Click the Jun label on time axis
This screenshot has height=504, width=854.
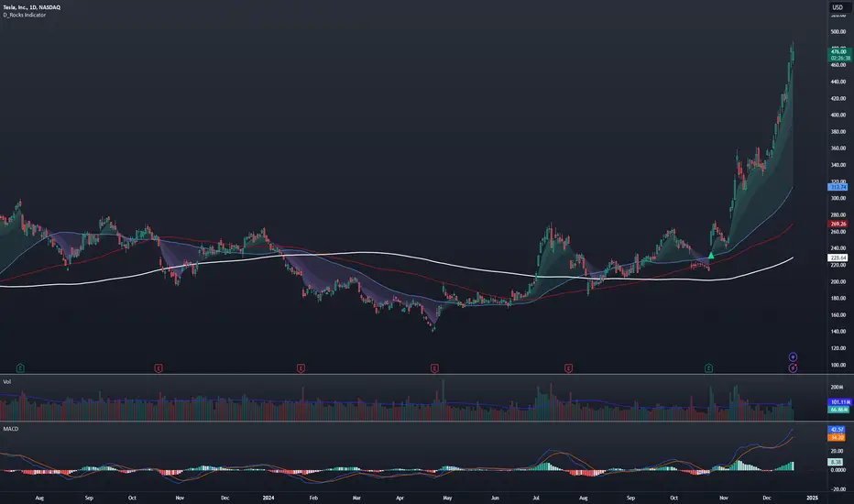[x=495, y=498]
